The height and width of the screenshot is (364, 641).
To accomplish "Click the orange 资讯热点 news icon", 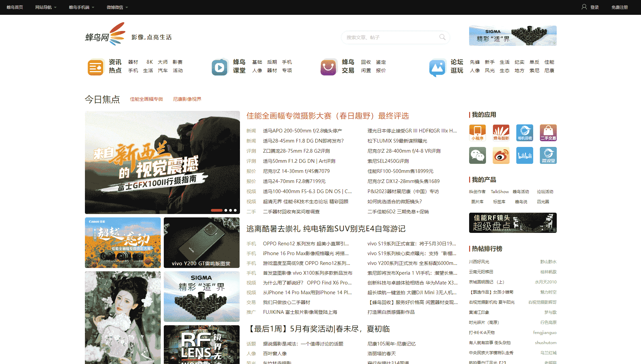I will pos(96,67).
